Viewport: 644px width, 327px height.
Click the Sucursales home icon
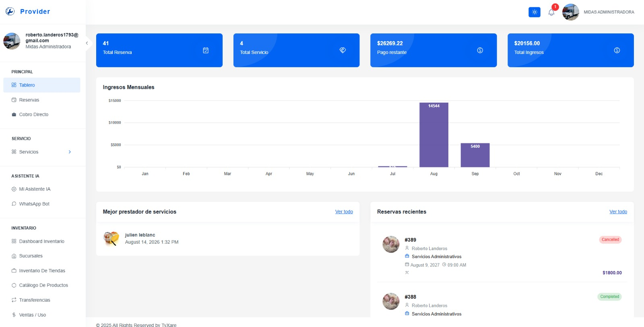pos(14,256)
